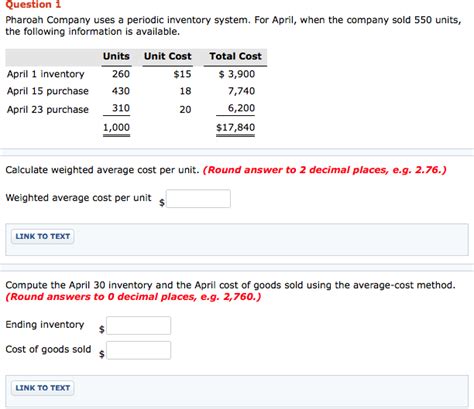Image resolution: width=474 pixels, height=409 pixels.
Task: Click the 6,200 total cost cell
Action: click(x=241, y=108)
